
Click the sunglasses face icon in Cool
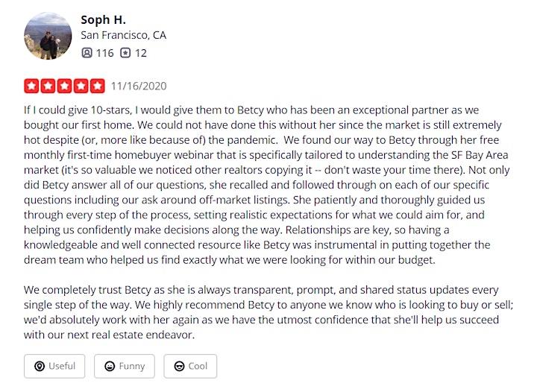pos(179,367)
